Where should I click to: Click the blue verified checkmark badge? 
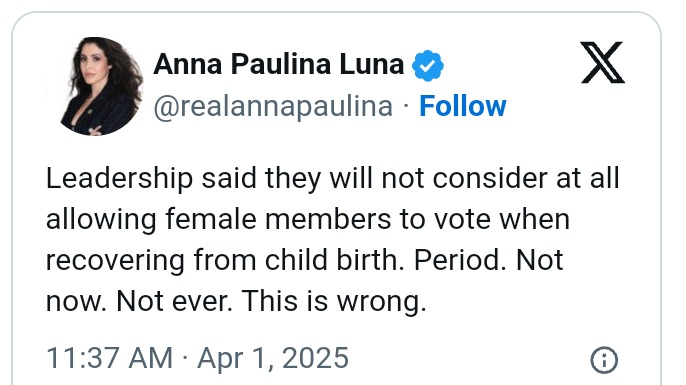pos(428,65)
